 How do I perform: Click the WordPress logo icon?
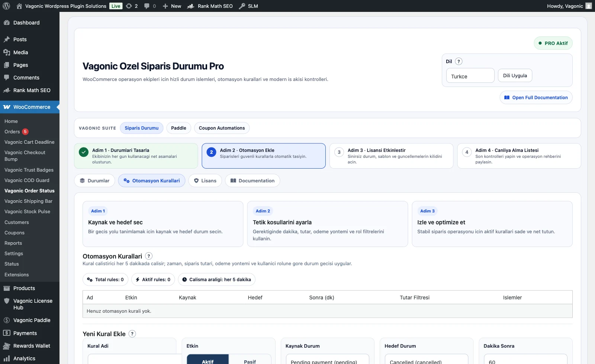6,6
